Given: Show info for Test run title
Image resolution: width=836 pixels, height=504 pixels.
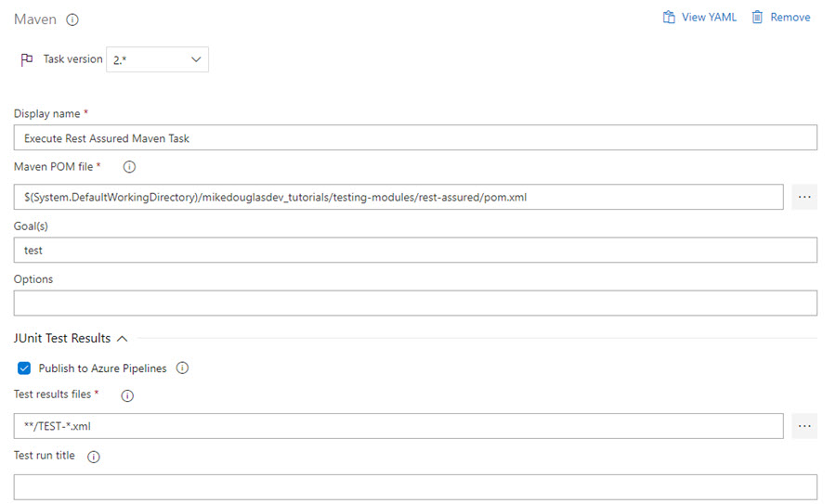Looking at the screenshot, I should 93,457.
